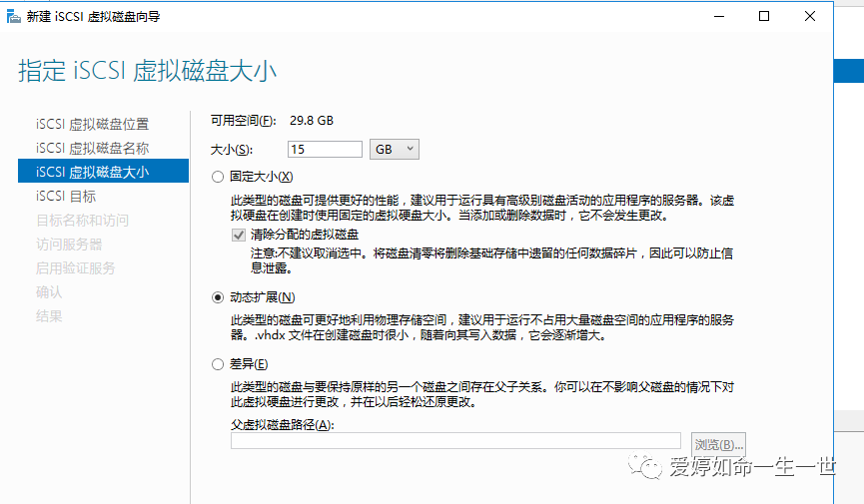Screen dimensions: 864x504
Task: Maximize the wizard window
Action: coord(764,17)
